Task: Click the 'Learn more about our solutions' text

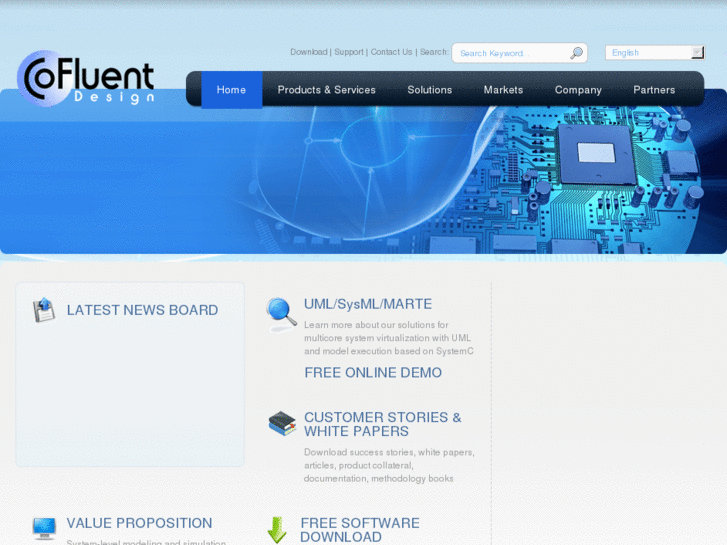Action: tap(389, 338)
